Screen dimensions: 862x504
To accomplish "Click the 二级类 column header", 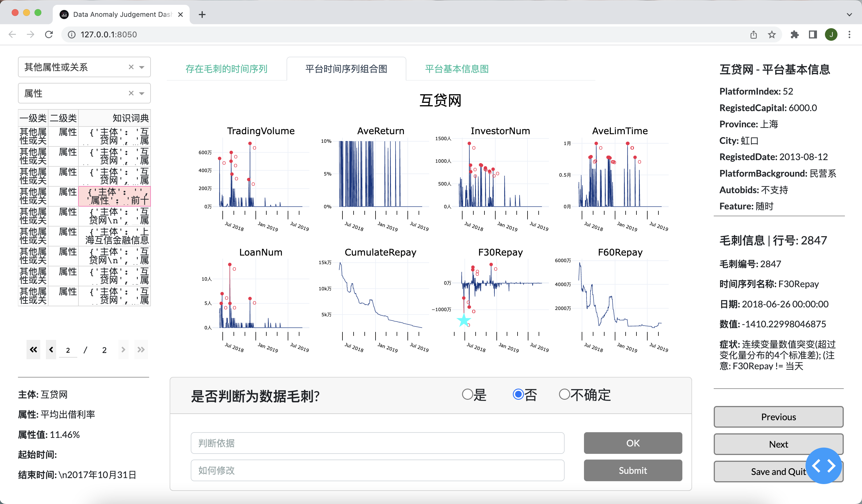I will 63,118.
